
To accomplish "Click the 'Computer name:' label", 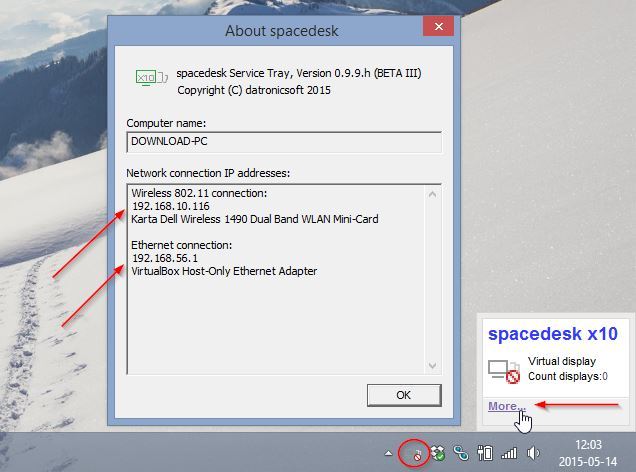I will [166, 123].
